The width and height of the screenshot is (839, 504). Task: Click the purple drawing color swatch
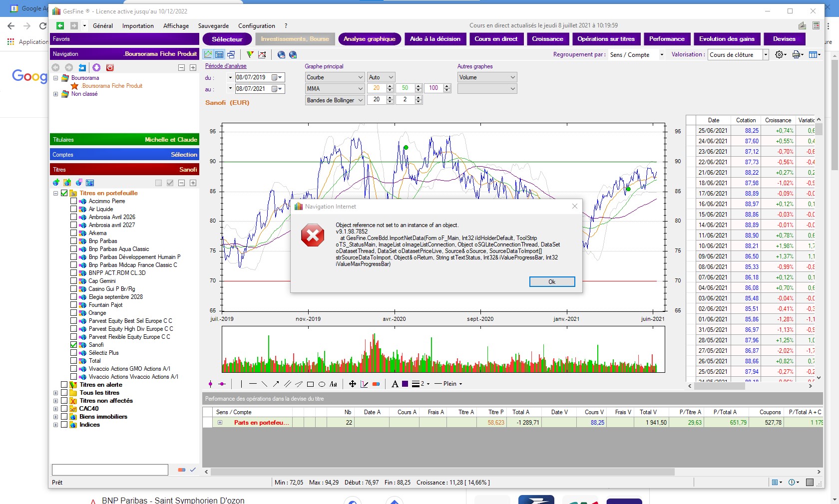tap(405, 384)
